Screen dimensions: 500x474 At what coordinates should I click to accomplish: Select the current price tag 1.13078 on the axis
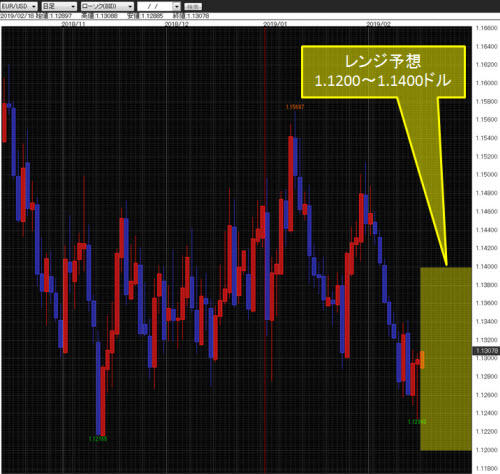[486, 351]
